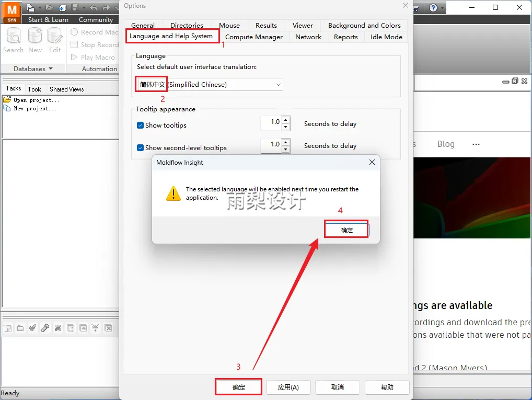Select the Language and Help System tab
This screenshot has width=532, height=400.
click(171, 36)
